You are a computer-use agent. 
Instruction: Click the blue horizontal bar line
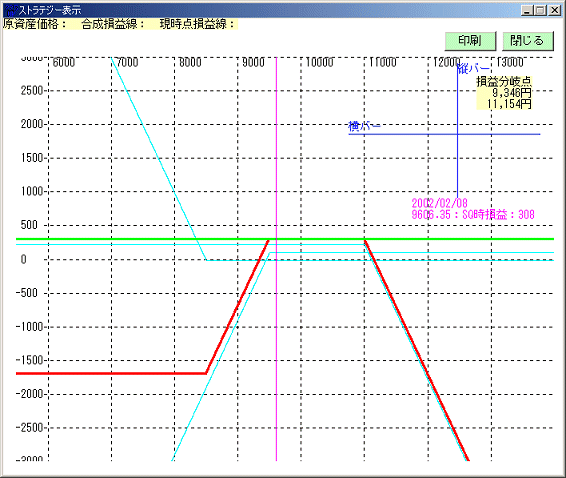444,134
